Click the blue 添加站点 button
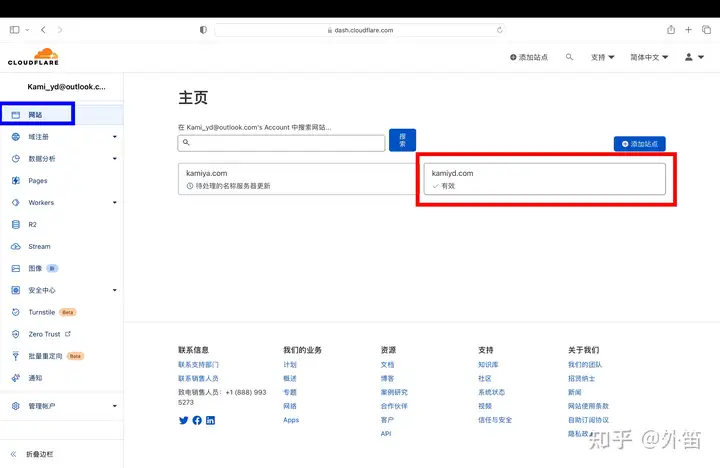720x468 pixels. click(640, 144)
